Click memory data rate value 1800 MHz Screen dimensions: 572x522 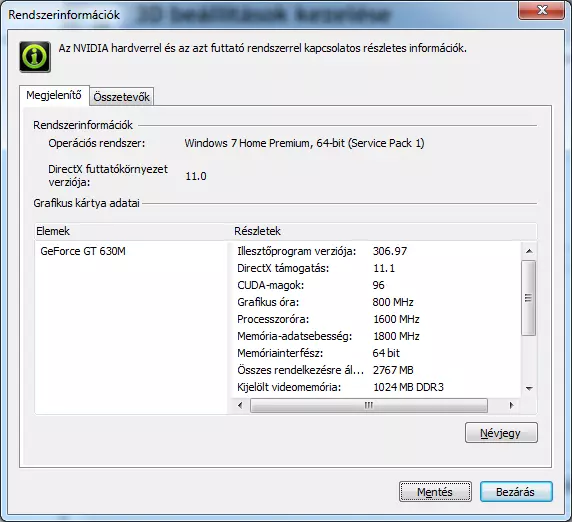[396, 336]
